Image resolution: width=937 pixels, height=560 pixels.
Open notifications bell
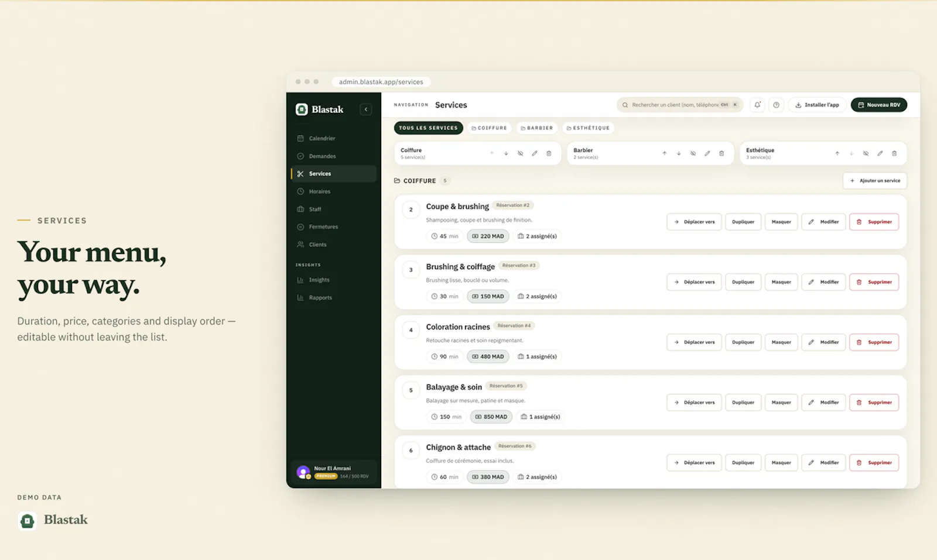pyautogui.click(x=757, y=105)
